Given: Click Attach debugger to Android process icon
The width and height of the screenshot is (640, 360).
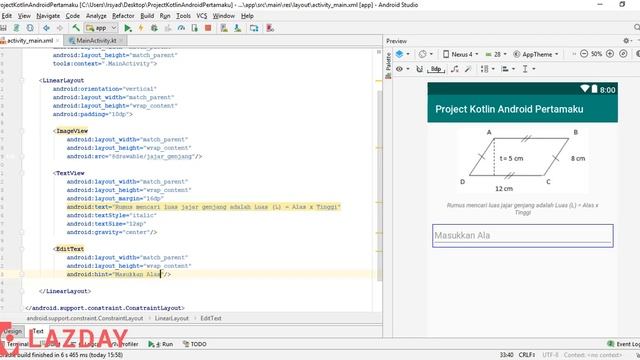Looking at the screenshot, I should tap(195, 28).
